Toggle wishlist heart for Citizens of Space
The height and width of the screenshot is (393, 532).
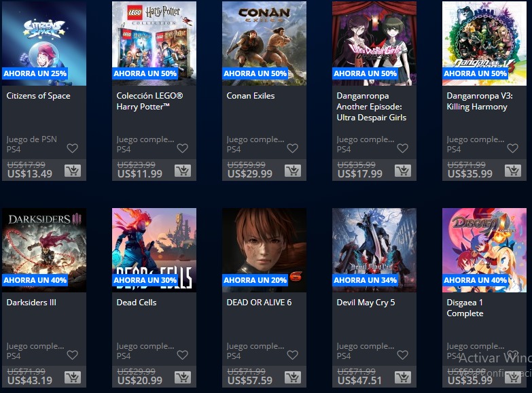[x=72, y=148]
